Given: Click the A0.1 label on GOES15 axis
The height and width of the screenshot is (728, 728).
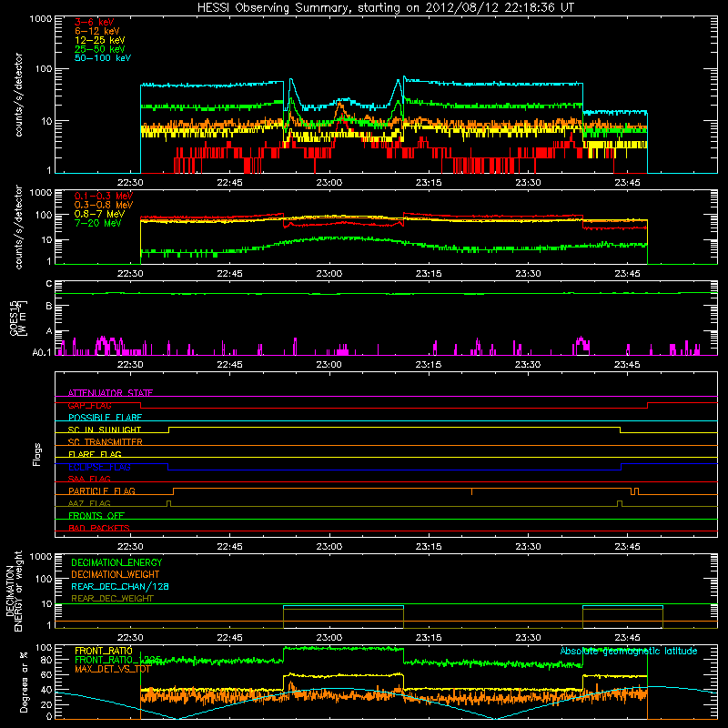Looking at the screenshot, I should point(41,353).
